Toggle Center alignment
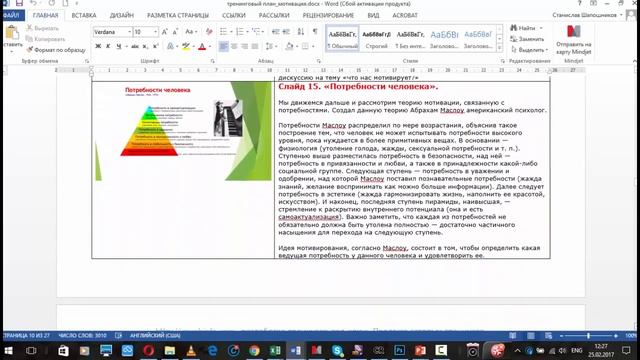 coord(234,47)
